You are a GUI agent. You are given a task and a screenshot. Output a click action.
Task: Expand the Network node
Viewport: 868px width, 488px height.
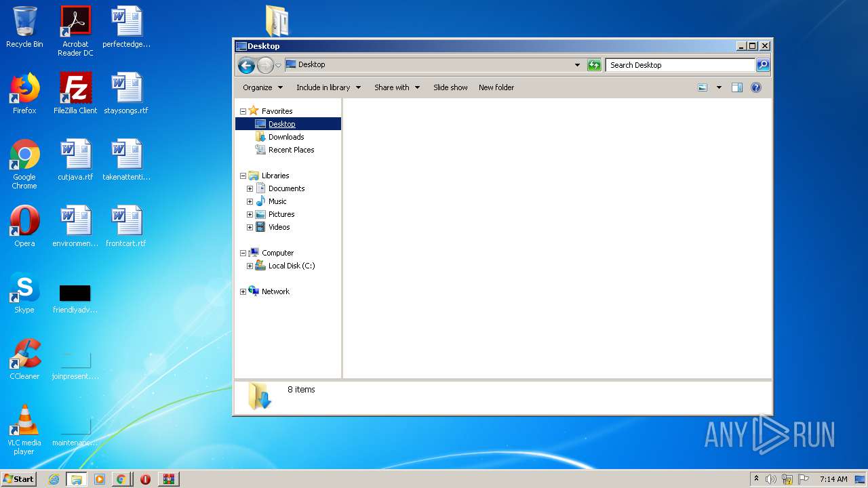pyautogui.click(x=243, y=291)
